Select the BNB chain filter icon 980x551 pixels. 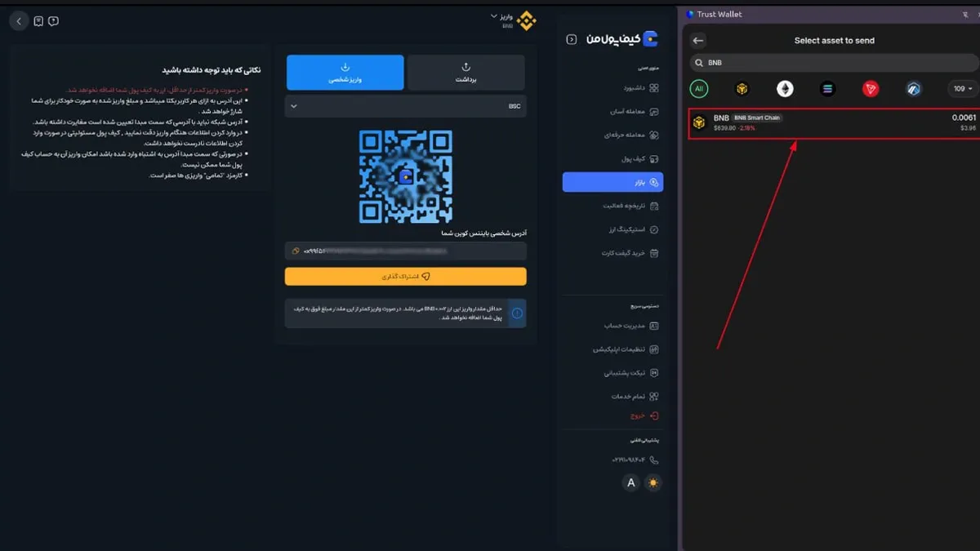(742, 89)
